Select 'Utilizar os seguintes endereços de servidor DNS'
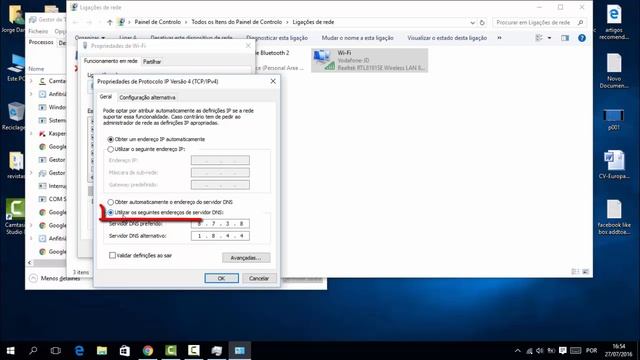This screenshot has width=640, height=360. [x=111, y=213]
